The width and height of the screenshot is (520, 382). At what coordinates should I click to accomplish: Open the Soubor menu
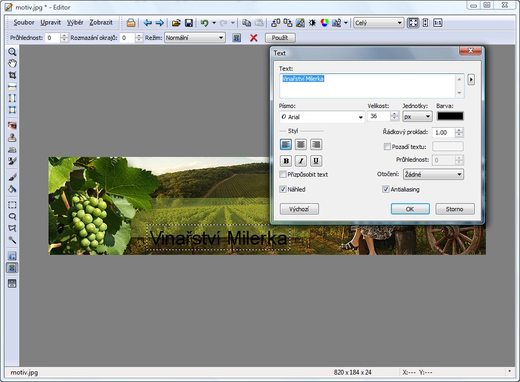coord(24,23)
